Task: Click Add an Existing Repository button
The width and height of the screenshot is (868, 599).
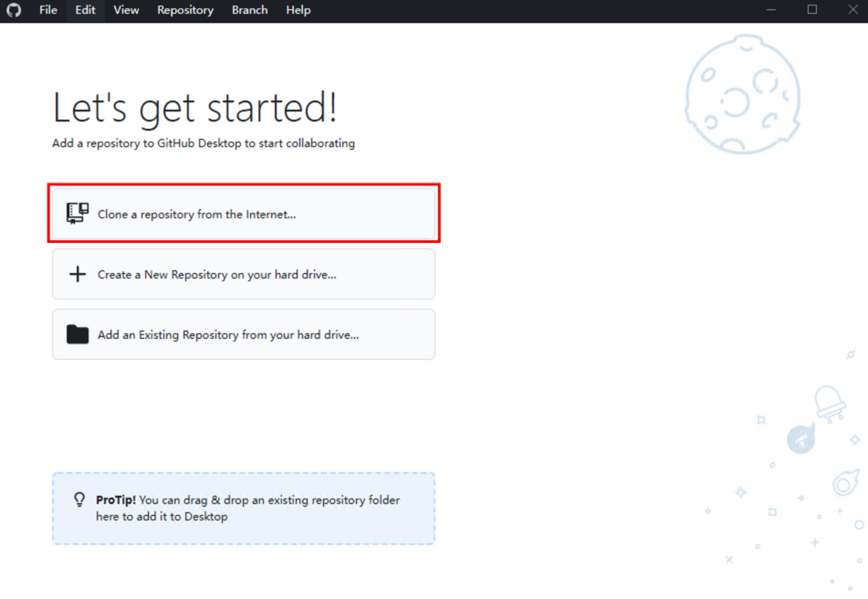Action: (x=244, y=334)
